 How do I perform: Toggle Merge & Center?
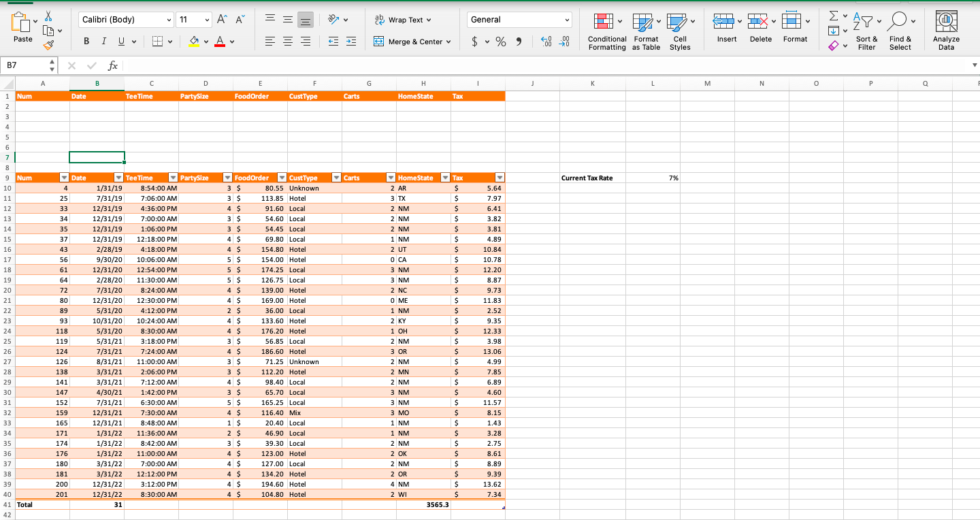[412, 42]
